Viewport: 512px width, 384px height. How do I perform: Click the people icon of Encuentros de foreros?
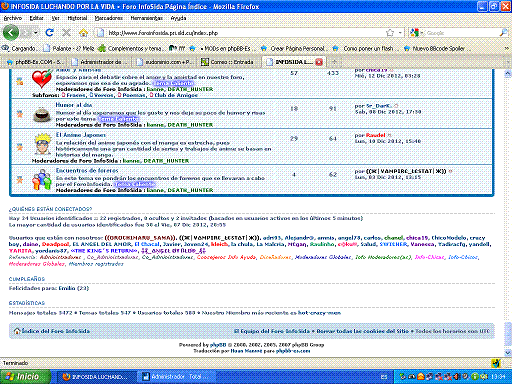42,180
